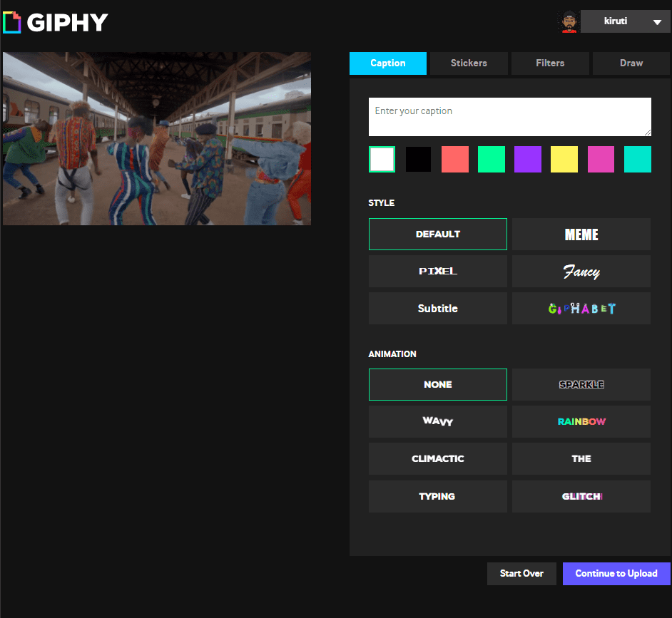Select the GLITCH animation

pos(581,496)
